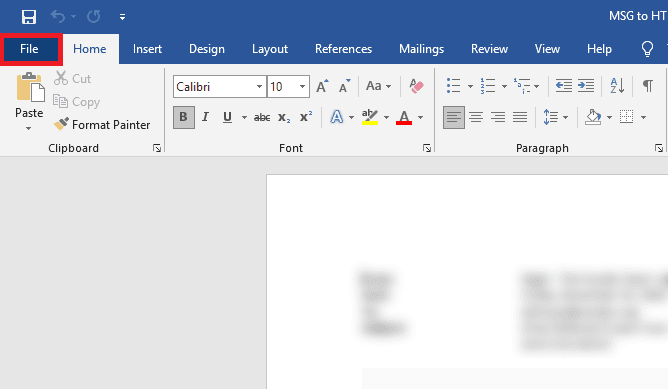Open Shading color dropdown arrow
Viewport: 668px width, 389px height.
[609, 118]
